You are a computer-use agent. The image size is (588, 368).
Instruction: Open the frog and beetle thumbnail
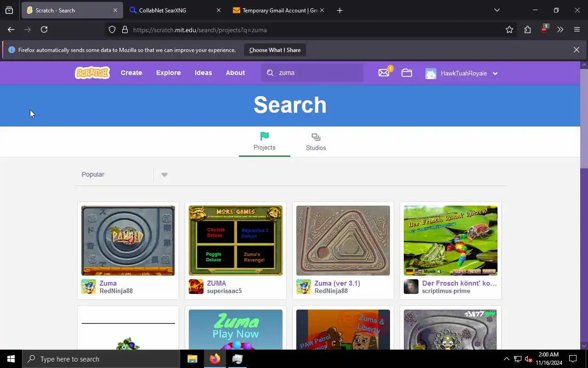(451, 241)
